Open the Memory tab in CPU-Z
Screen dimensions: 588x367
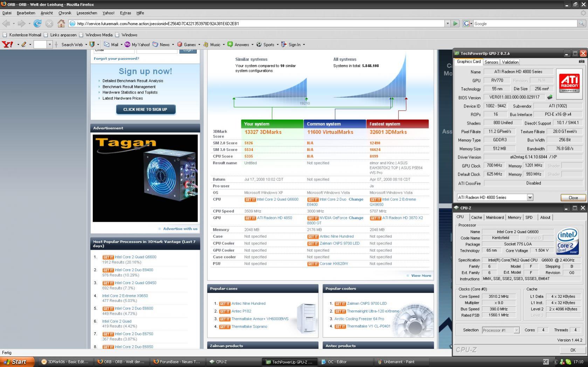coord(514,217)
